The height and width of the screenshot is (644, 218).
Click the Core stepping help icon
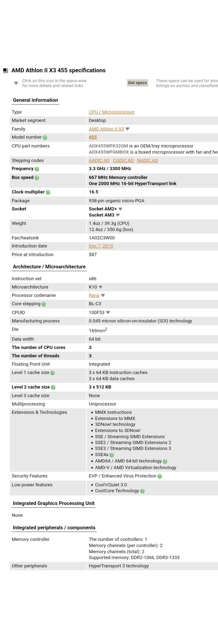pos(44,304)
